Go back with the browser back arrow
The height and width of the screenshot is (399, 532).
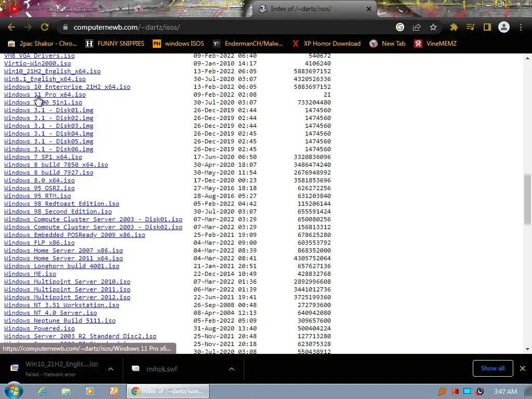pos(11,27)
